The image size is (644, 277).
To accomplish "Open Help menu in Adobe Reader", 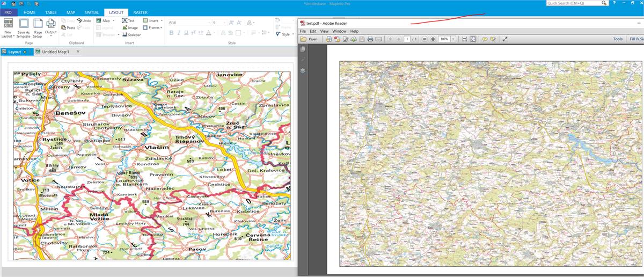I will coord(354,31).
